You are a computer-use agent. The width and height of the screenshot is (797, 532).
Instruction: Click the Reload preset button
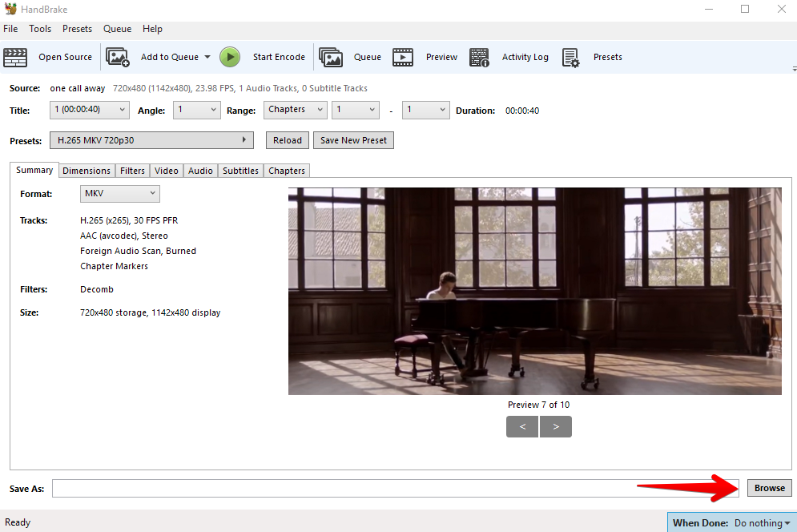click(288, 140)
